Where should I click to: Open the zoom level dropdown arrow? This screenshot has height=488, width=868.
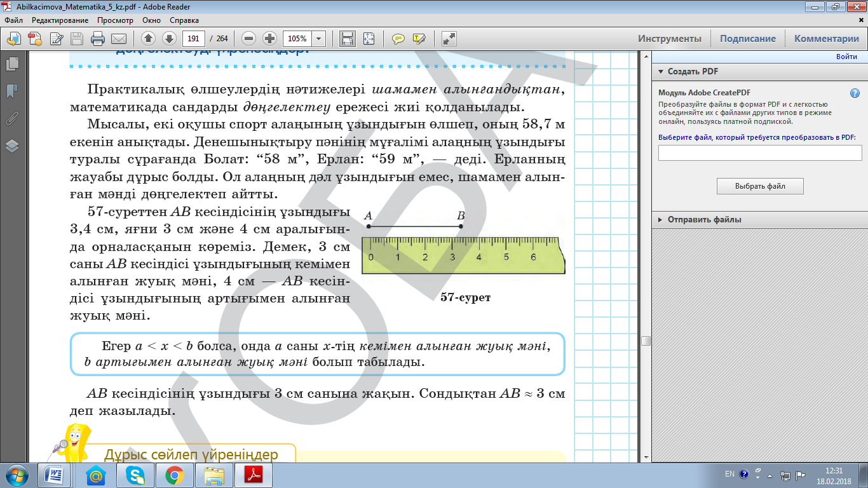coord(319,39)
